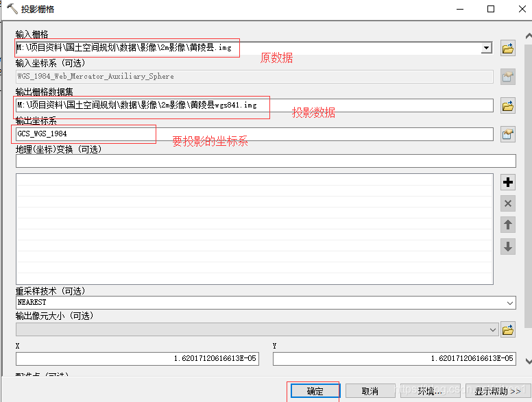Click the vertical scrollbar thumb

click(529, 186)
